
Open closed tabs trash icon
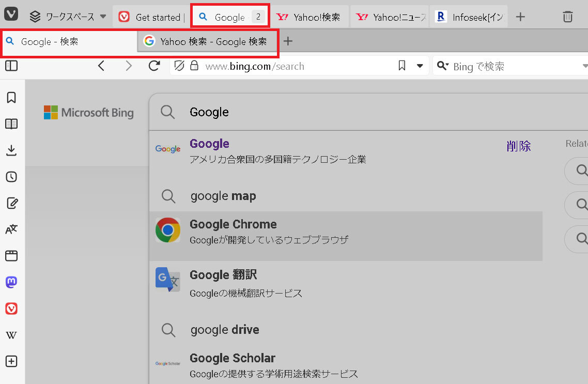tap(567, 17)
